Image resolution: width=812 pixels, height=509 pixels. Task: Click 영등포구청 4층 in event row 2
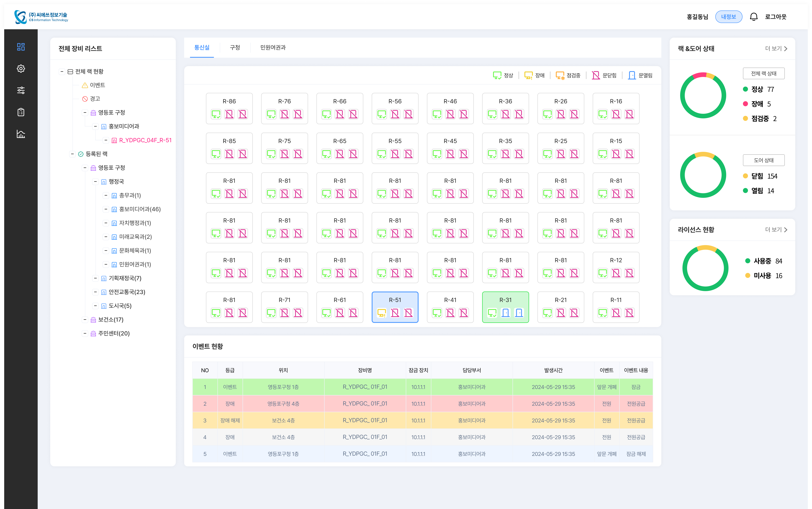[283, 404]
